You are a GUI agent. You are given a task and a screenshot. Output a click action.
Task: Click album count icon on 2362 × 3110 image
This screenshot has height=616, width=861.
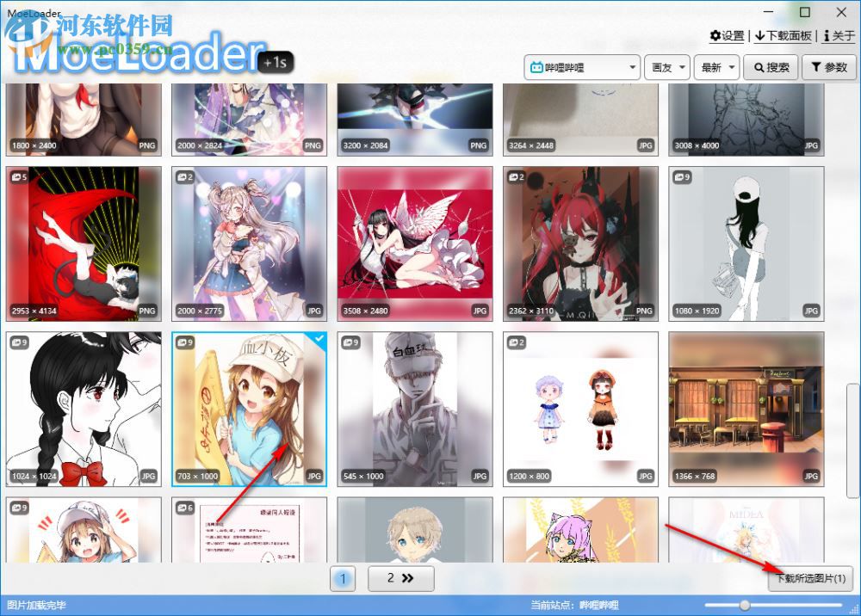coord(516,177)
